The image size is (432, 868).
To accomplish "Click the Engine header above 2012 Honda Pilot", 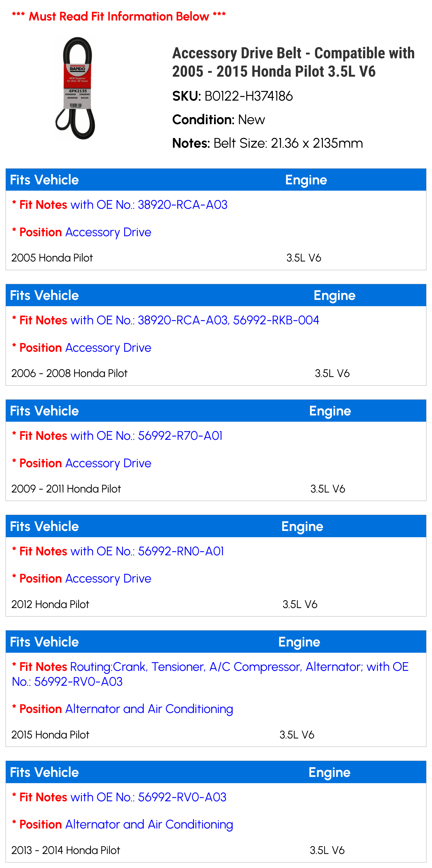I will pyautogui.click(x=302, y=527).
